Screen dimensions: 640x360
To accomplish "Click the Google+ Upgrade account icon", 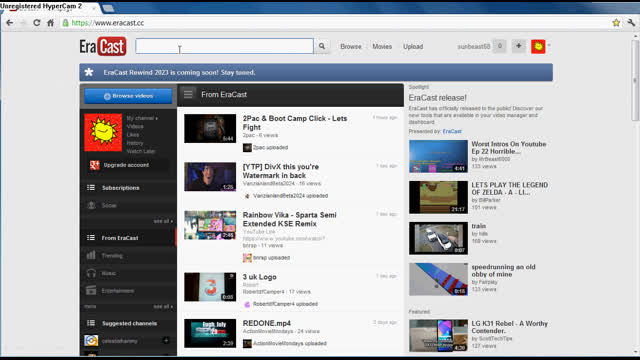I will point(94,165).
